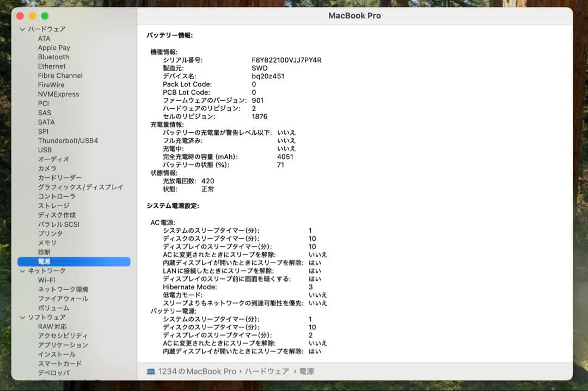Select SPI in the sidebar

(x=43, y=132)
